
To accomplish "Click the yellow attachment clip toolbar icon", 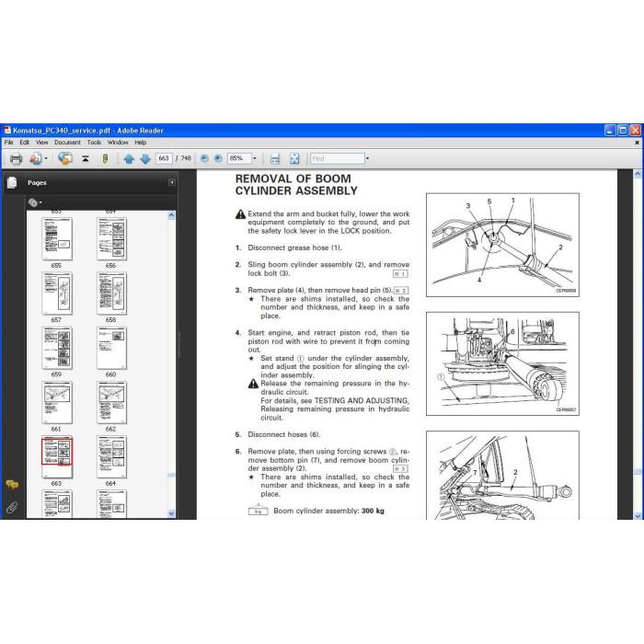I will (105, 158).
